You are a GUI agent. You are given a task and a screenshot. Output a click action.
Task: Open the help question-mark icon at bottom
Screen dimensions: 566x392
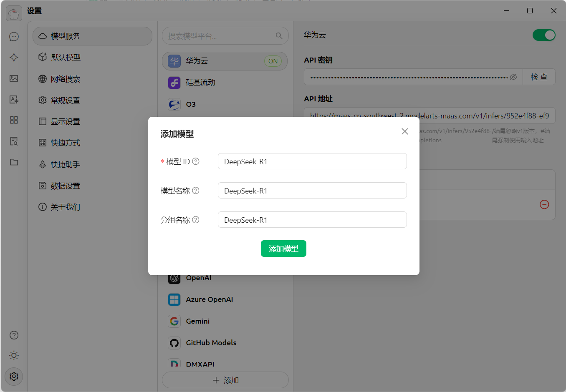tap(14, 335)
